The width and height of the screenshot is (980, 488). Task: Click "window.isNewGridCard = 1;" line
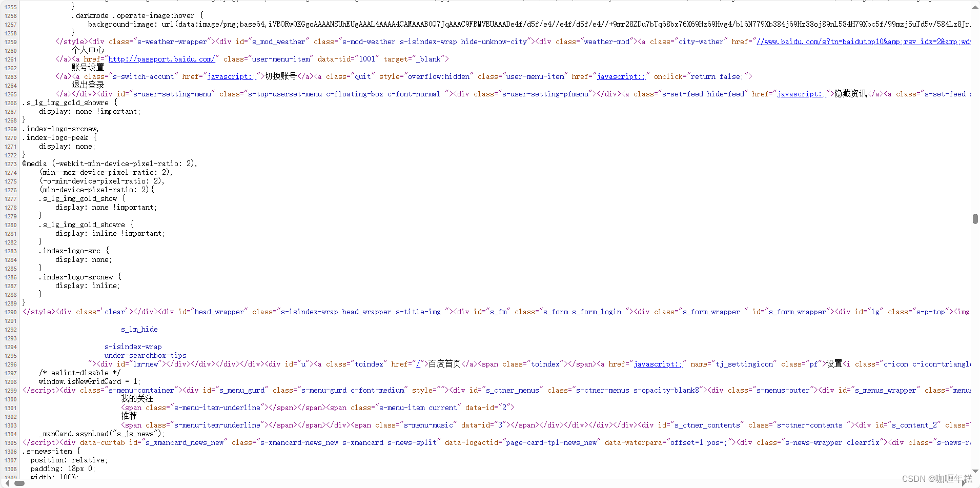(x=90, y=381)
